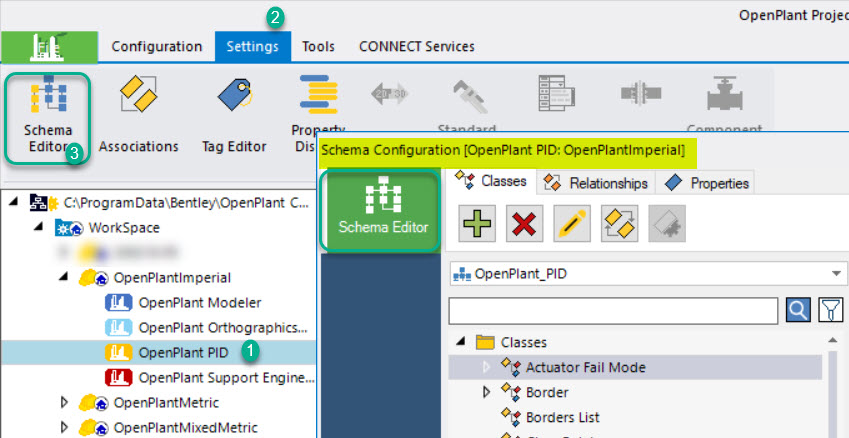Image resolution: width=849 pixels, height=438 pixels.
Task: Open the Associations tool in ribbon
Action: click(138, 114)
